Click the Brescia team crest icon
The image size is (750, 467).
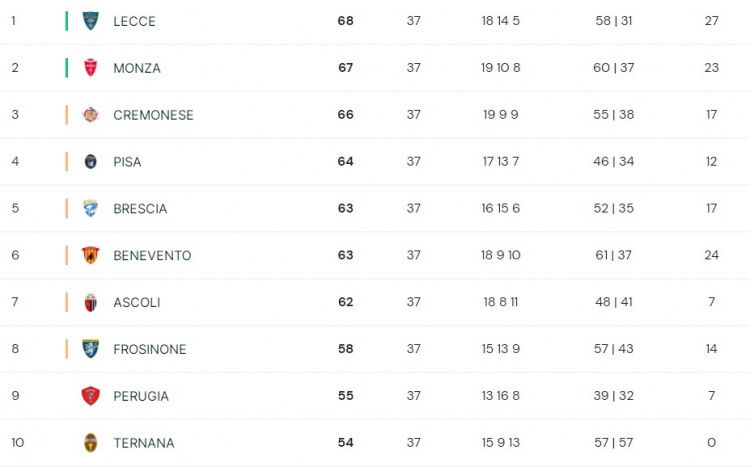(x=90, y=209)
